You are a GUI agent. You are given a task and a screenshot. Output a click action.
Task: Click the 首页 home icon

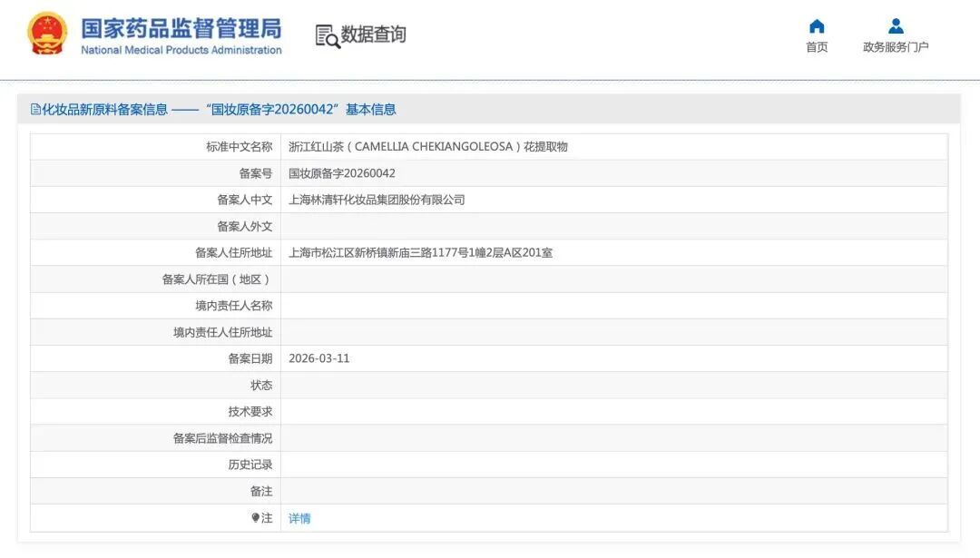pos(815,26)
